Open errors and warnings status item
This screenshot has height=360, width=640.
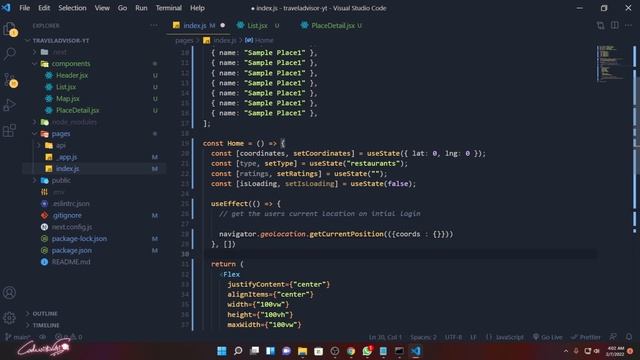click(x=69, y=337)
